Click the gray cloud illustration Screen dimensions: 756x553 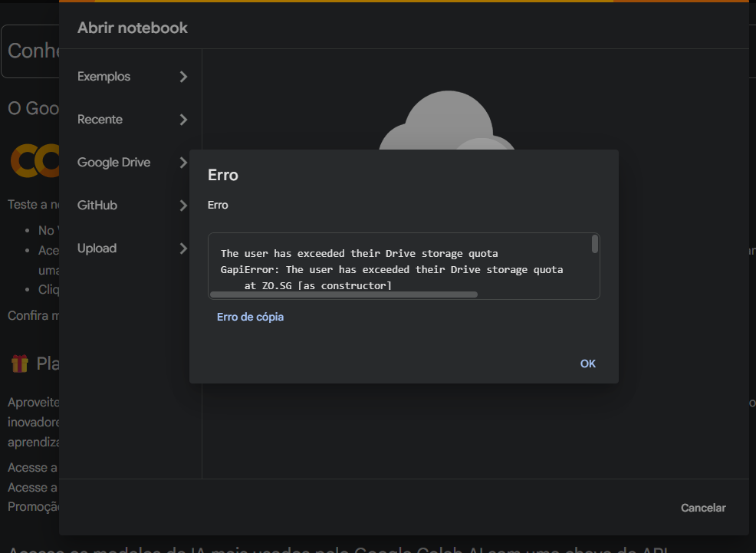coord(447,120)
